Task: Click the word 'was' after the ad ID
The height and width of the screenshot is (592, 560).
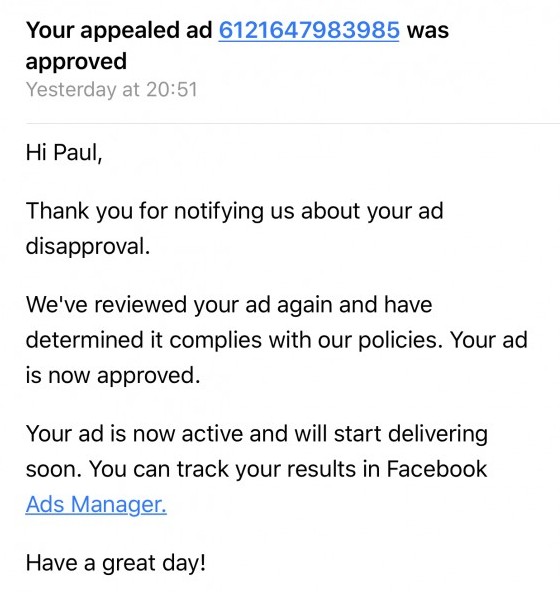Action: (428, 31)
